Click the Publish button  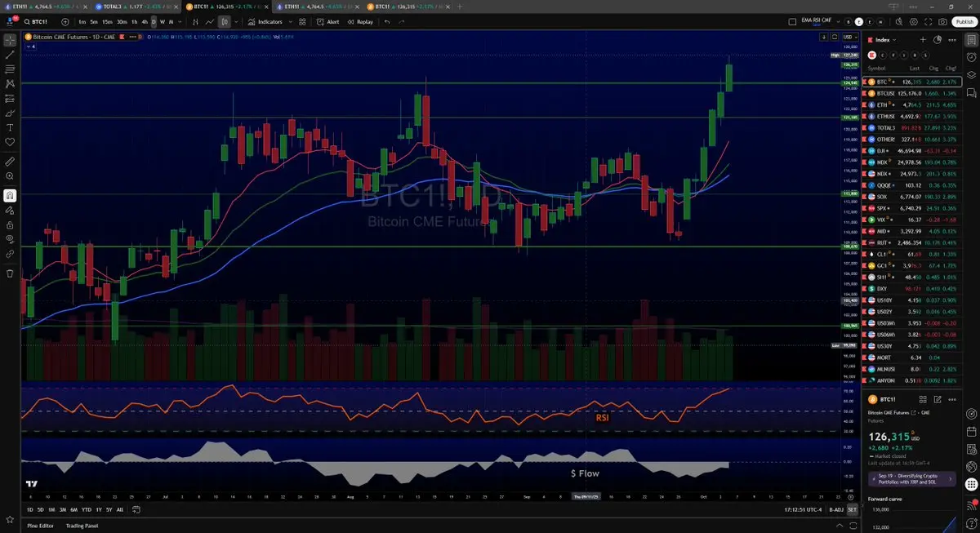pyautogui.click(x=964, y=21)
